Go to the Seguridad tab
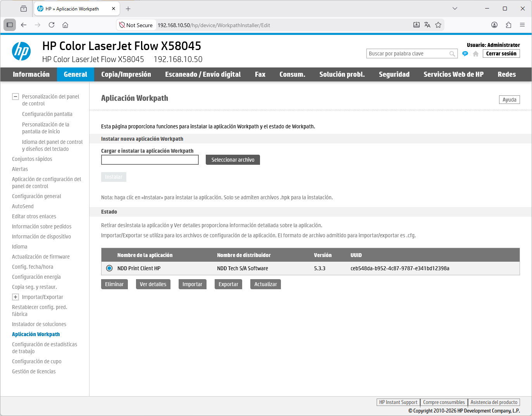Viewport: 532px width, 416px height. pos(394,74)
